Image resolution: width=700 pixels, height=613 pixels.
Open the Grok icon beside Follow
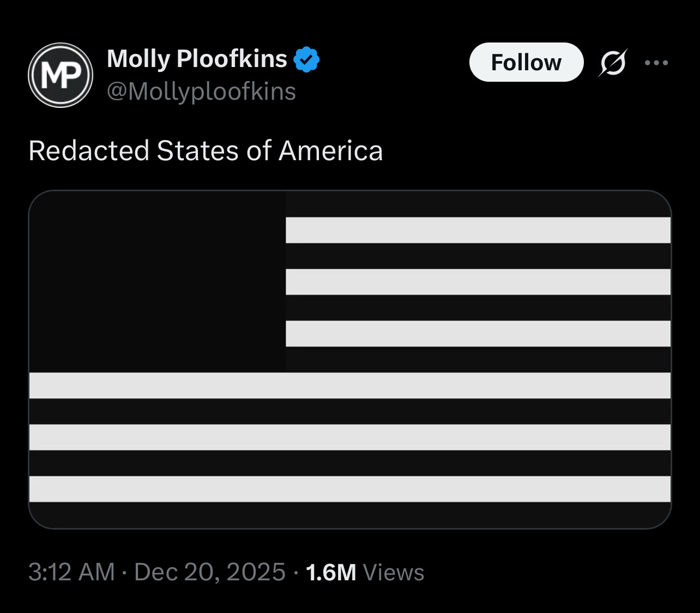613,63
